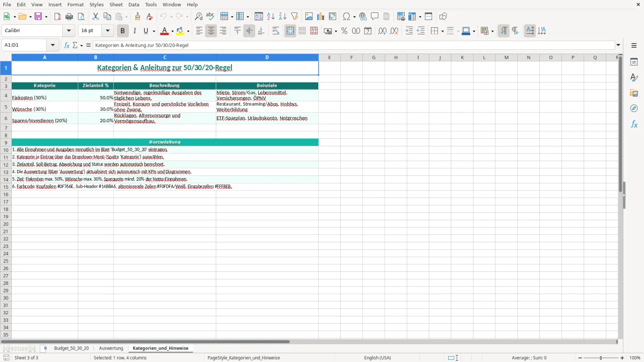Open the Format menu
This screenshot has height=362, width=644.
pyautogui.click(x=76, y=4)
